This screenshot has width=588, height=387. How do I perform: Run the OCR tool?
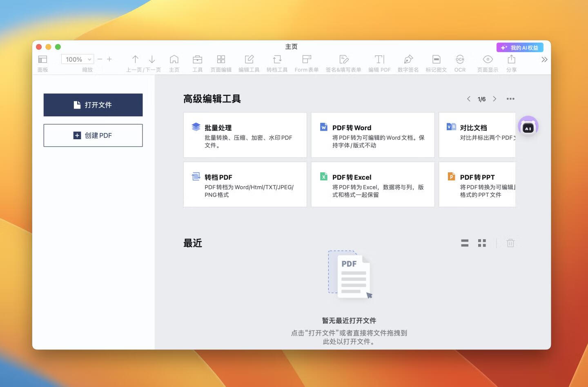click(x=460, y=59)
